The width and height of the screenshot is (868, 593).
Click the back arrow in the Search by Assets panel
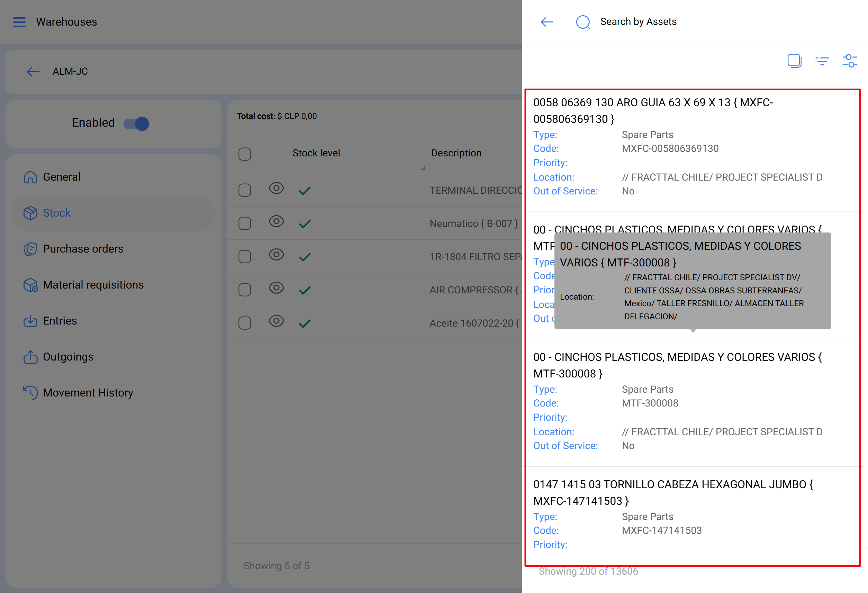tap(547, 22)
